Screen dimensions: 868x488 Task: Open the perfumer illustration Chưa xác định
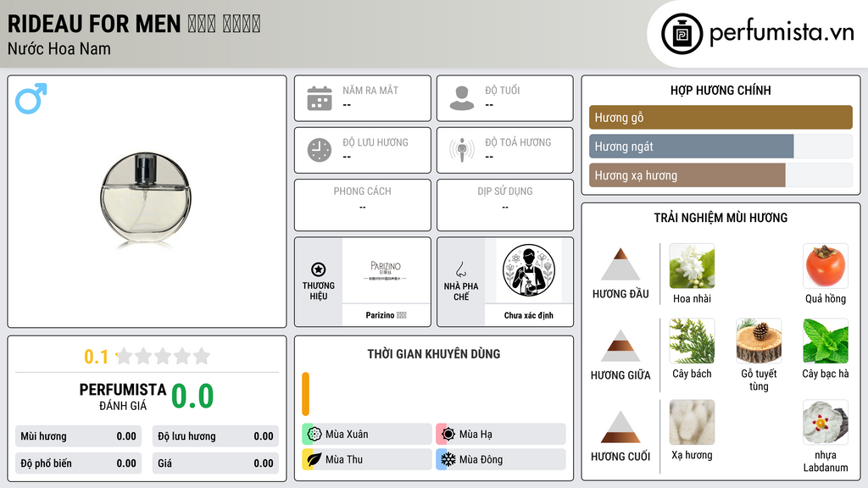[529, 270]
